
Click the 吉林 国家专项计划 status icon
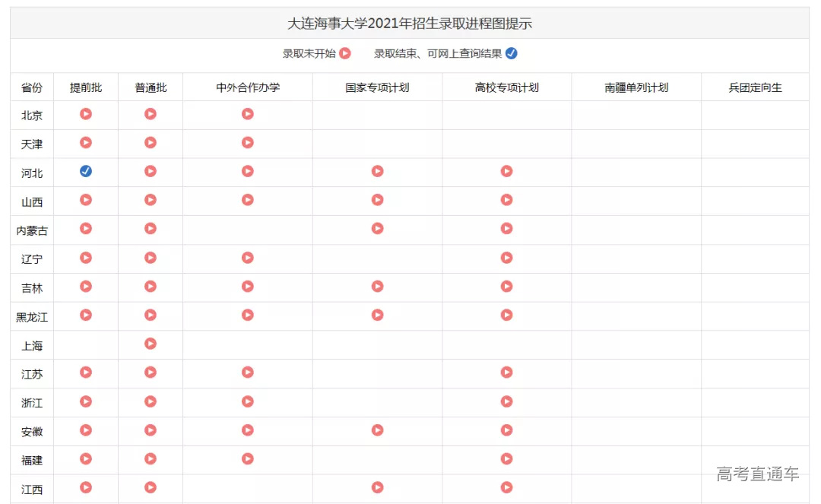(378, 287)
